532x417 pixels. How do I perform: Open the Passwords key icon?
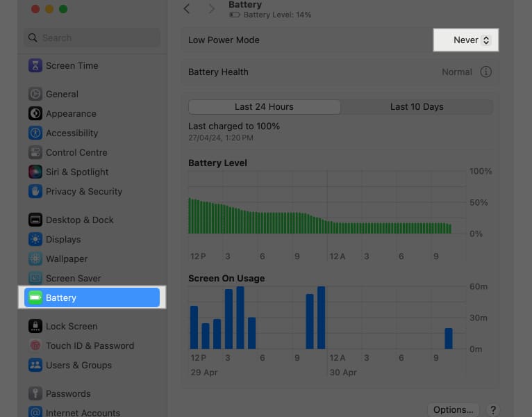click(x=35, y=393)
